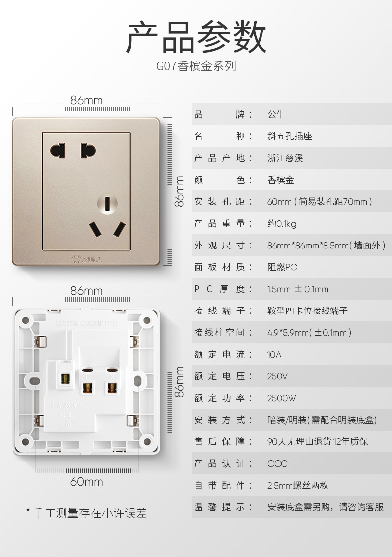Click the right two-pin slot on the gold socket

(88, 151)
